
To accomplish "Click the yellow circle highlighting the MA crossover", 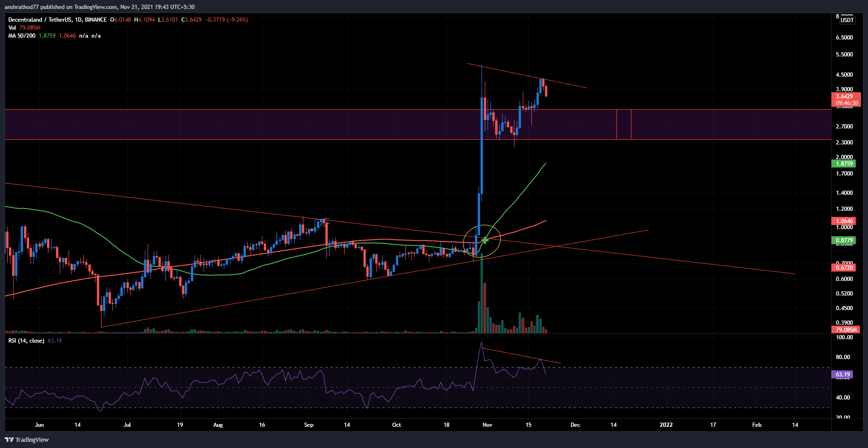I will coord(482,240).
